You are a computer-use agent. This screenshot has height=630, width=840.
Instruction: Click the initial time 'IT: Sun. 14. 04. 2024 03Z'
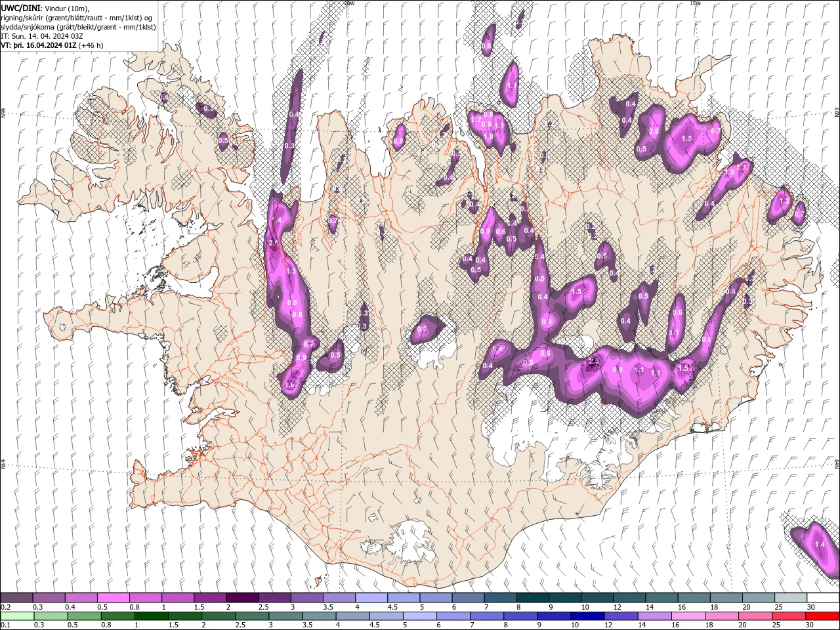coord(41,36)
